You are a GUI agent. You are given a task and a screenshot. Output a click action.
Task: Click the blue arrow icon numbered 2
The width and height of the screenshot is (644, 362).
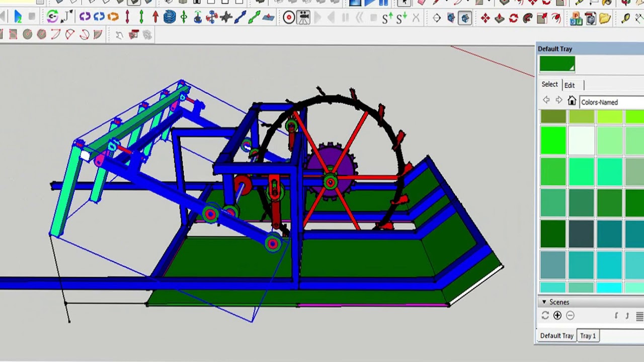pyautogui.click(x=18, y=18)
